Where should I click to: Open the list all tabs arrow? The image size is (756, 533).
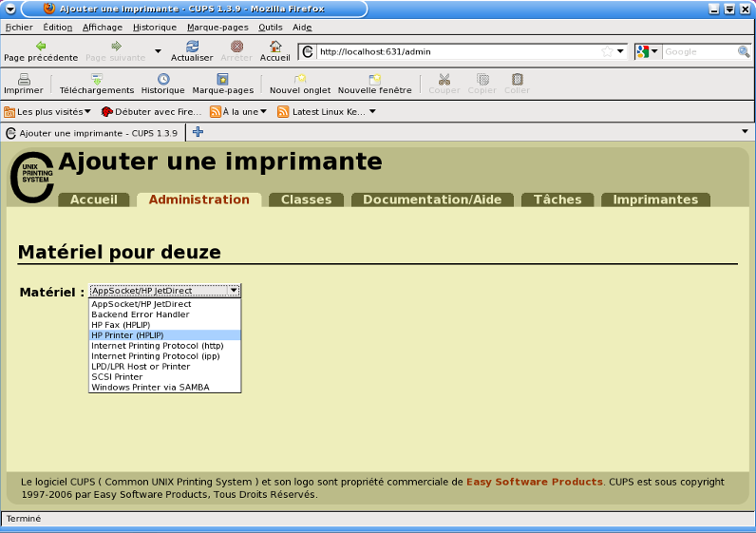(745, 131)
